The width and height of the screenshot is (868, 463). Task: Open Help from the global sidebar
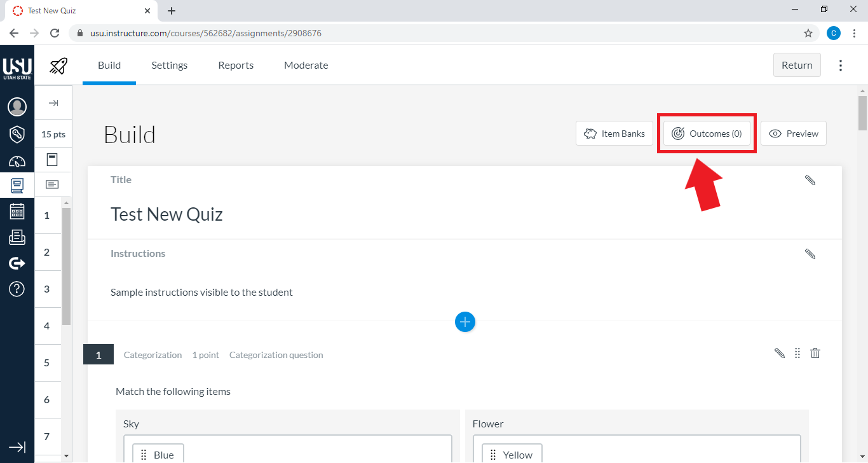pos(17,289)
